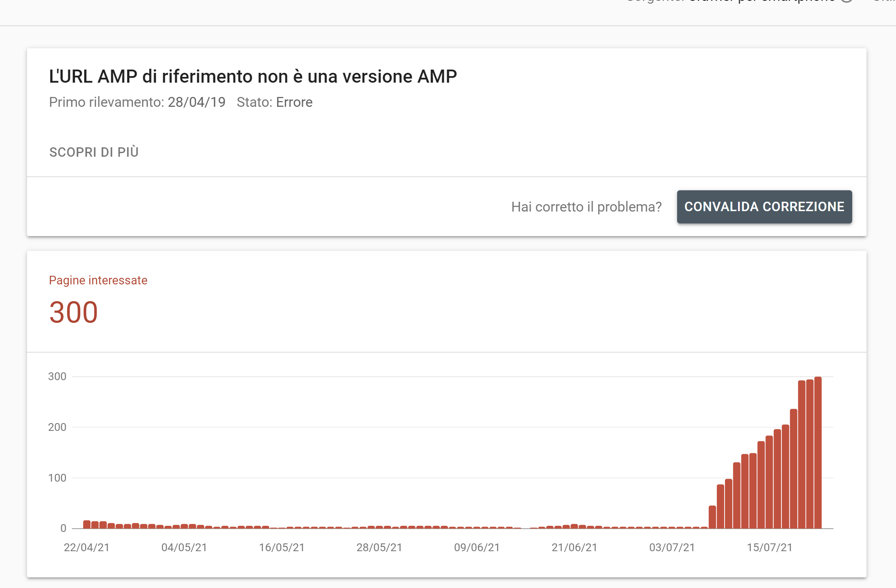This screenshot has width=896, height=588.
Task: Click the 300 y-axis label
Action: 57,376
